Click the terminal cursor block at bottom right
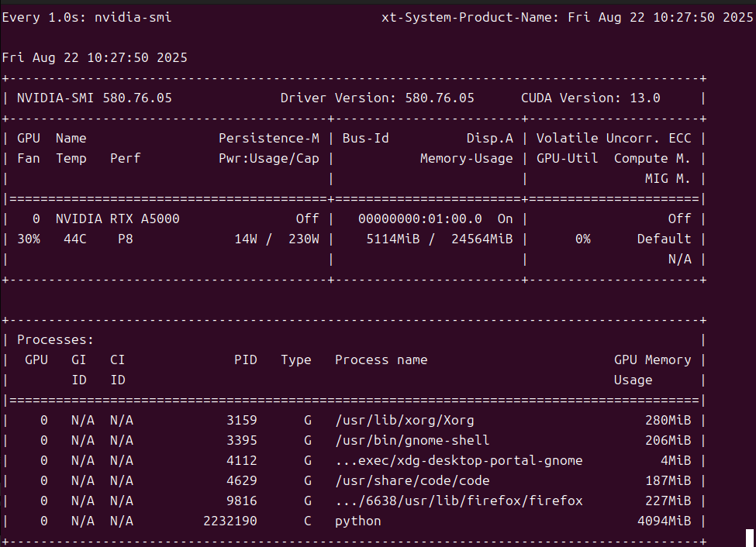This screenshot has height=547, width=756. coord(749,538)
